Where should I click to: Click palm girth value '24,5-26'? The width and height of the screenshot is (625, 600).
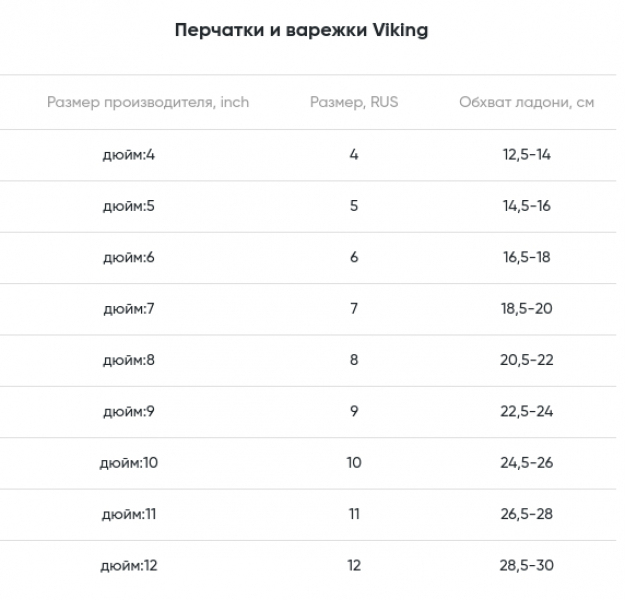[526, 463]
